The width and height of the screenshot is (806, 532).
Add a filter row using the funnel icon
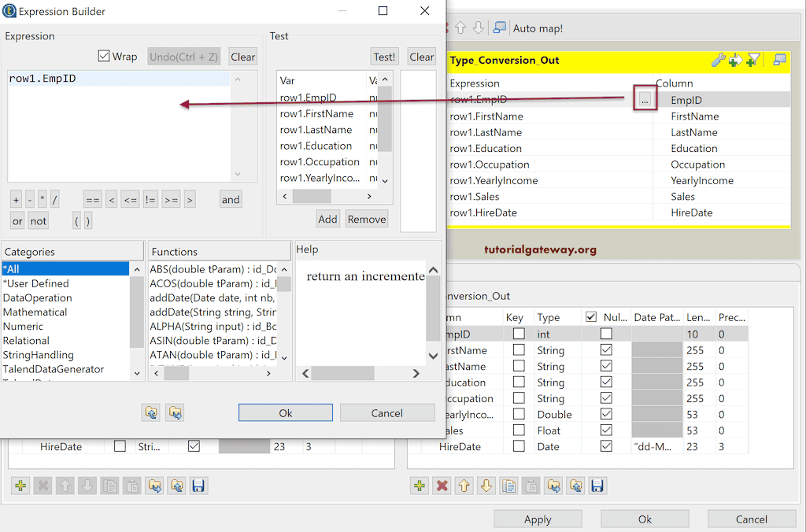(754, 59)
